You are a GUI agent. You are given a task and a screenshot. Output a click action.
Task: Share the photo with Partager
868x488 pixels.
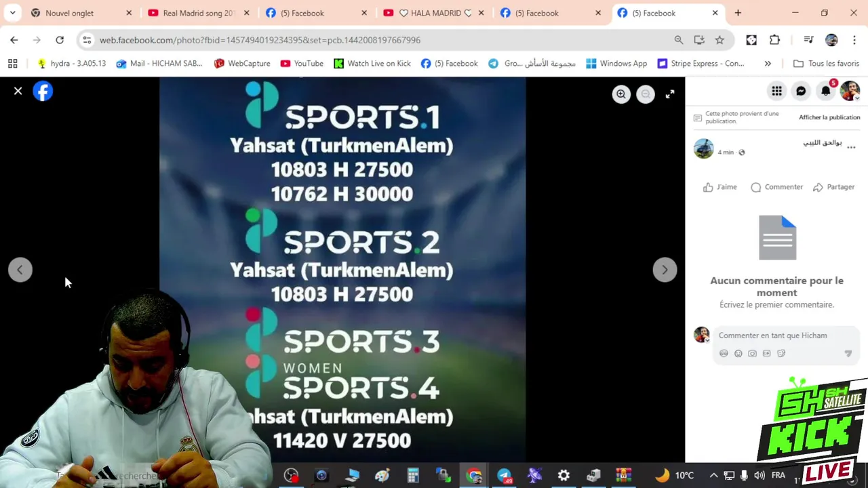834,187
